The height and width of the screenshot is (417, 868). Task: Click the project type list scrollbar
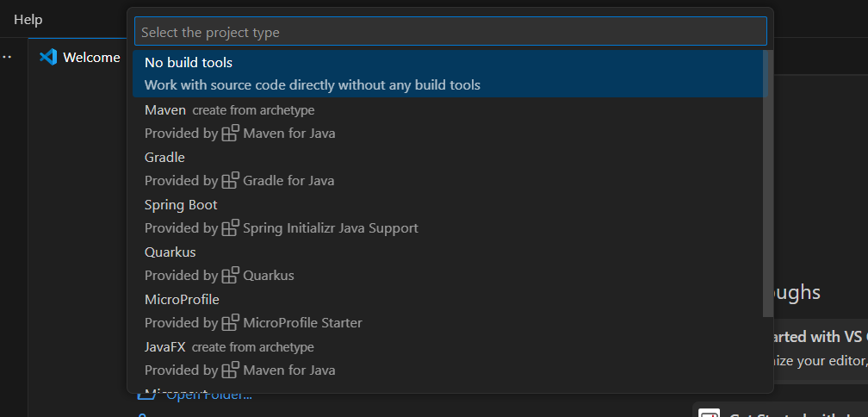point(768,183)
